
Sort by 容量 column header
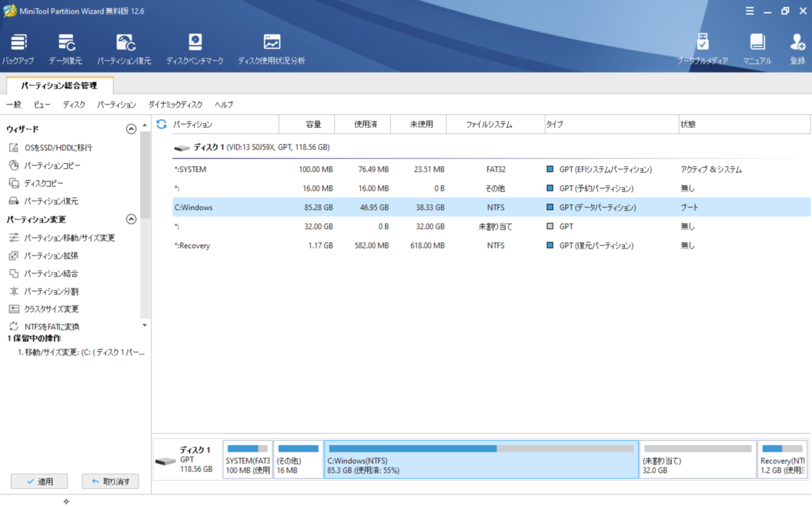pyautogui.click(x=307, y=125)
